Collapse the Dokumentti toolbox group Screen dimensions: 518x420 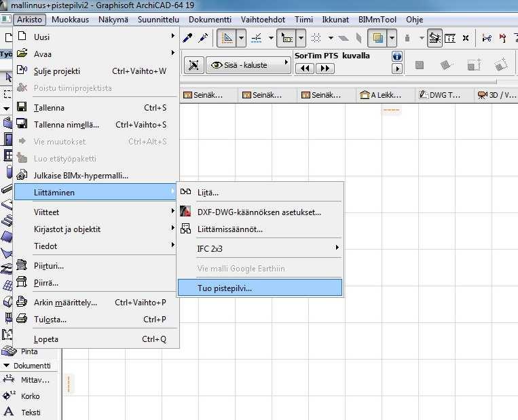(6, 366)
